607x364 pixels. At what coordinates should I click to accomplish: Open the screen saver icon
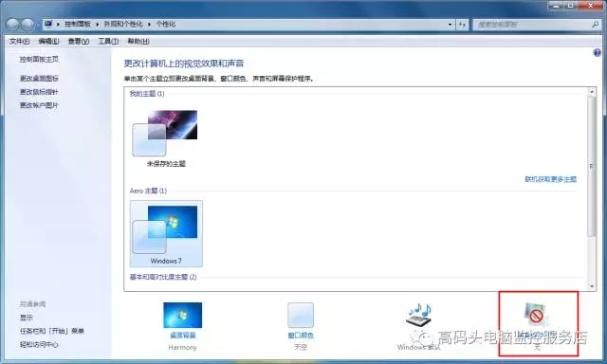point(536,315)
